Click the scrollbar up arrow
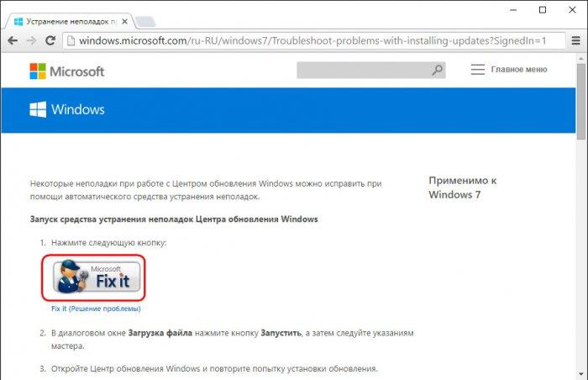Viewport: 588px width, 380px height. pos(581,59)
